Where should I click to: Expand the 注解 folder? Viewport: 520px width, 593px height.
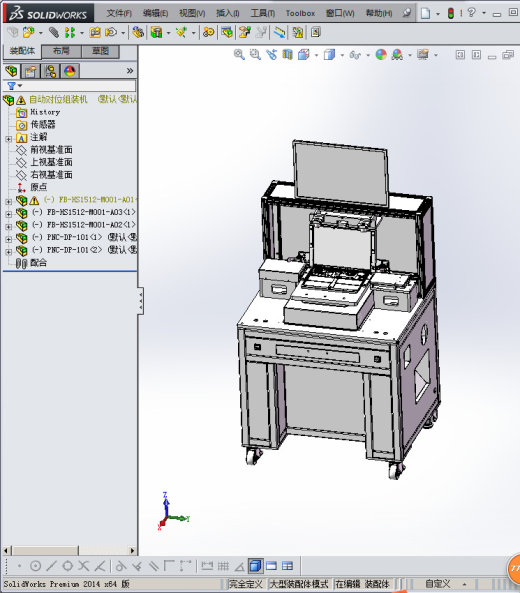click(x=8, y=139)
